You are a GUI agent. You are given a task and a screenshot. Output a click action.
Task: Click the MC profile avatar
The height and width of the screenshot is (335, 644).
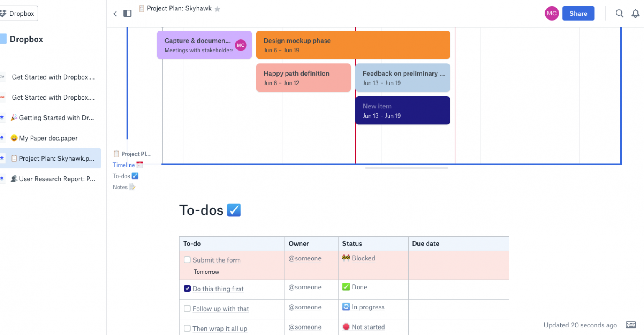pyautogui.click(x=552, y=13)
